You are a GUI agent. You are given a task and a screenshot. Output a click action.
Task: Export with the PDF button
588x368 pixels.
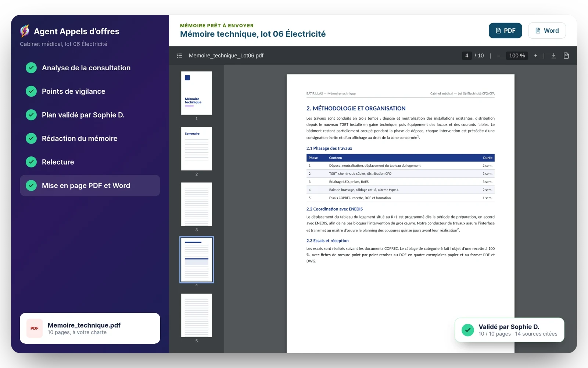pyautogui.click(x=505, y=31)
